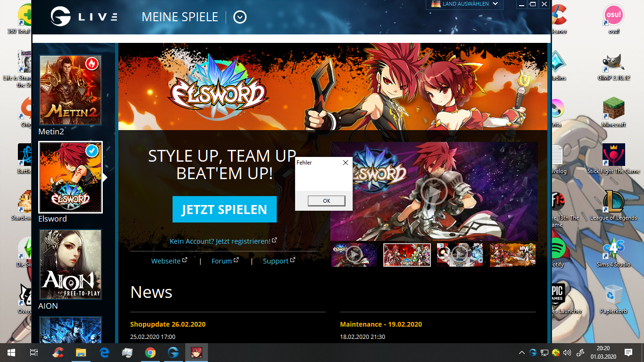Select the third video thumbnail
Screen dimensions: 644x362
[460, 255]
